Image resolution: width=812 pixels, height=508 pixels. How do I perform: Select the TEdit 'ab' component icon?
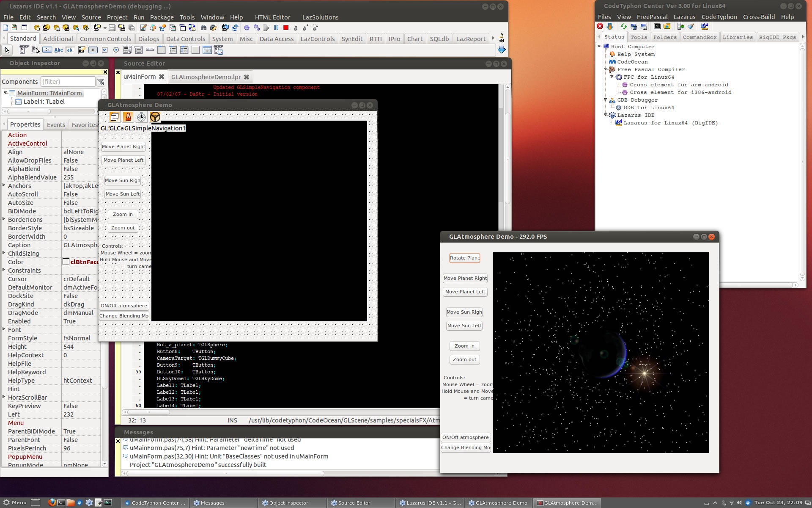pyautogui.click(x=70, y=50)
